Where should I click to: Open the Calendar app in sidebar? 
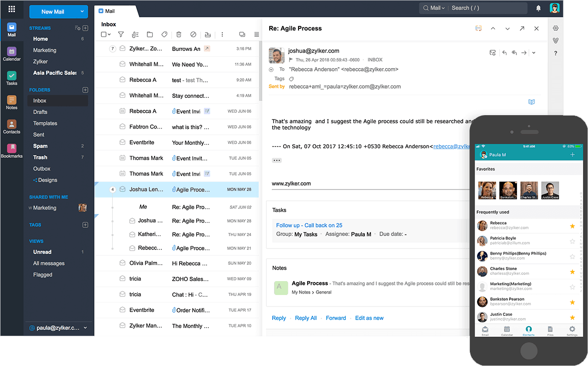(12, 54)
